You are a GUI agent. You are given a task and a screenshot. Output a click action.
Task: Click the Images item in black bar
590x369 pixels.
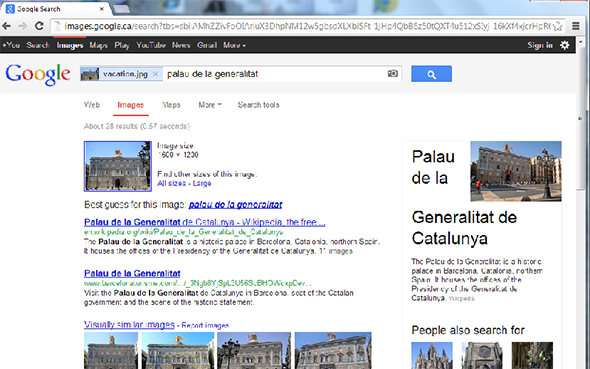70,45
